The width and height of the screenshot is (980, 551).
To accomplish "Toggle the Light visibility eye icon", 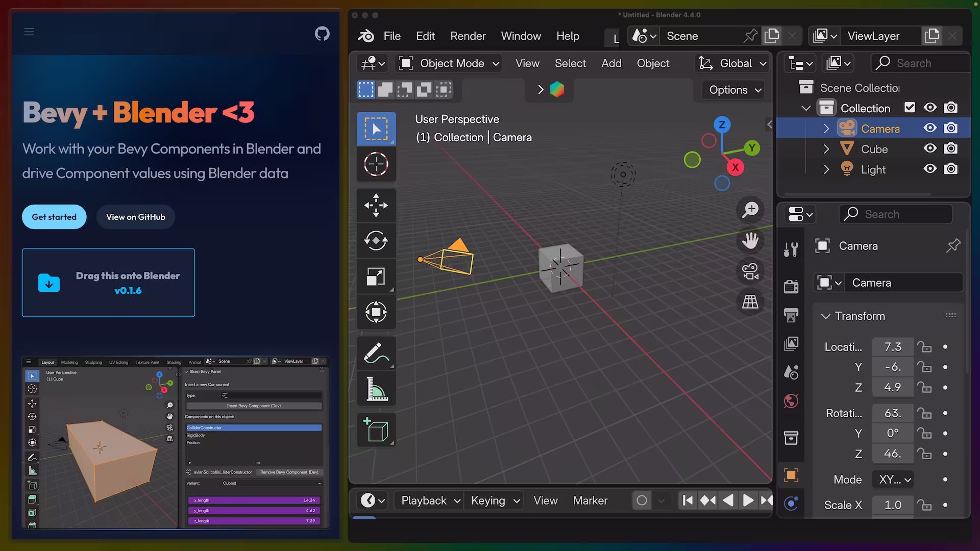I will pyautogui.click(x=930, y=169).
